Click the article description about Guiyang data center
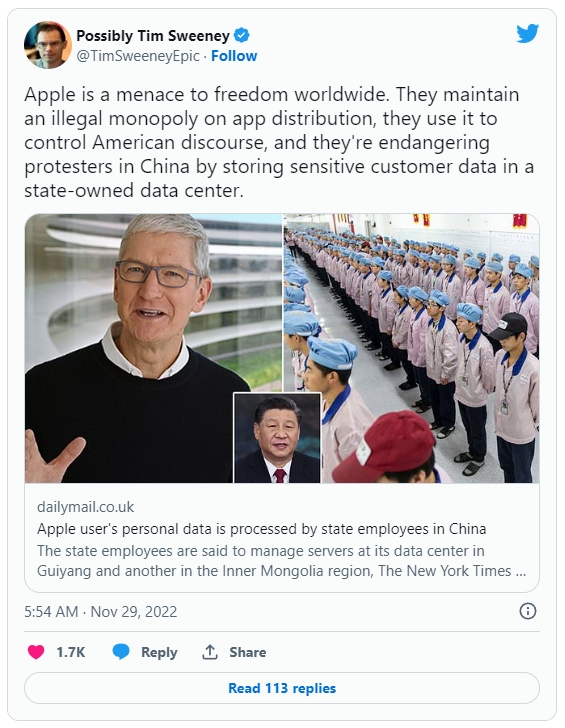Viewport: 565px width, 728px height. click(x=281, y=561)
